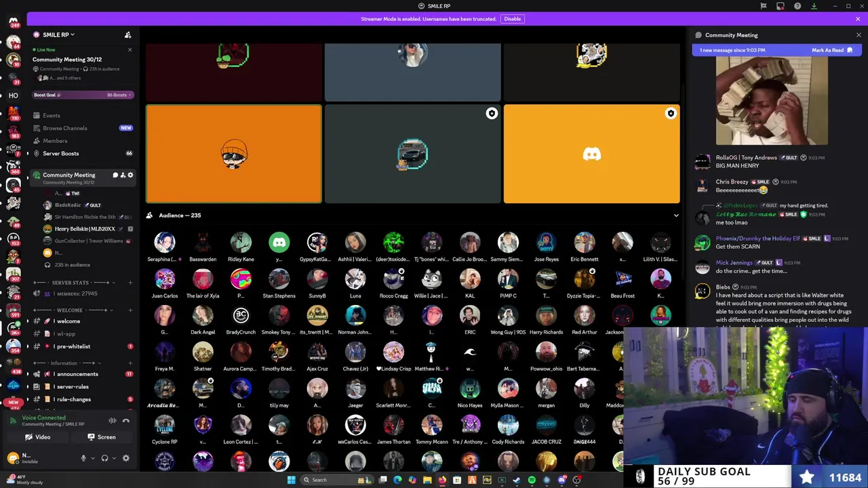Screen dimensions: 868x488
Task: Open the server icon labeled HO
Action: (x=14, y=96)
